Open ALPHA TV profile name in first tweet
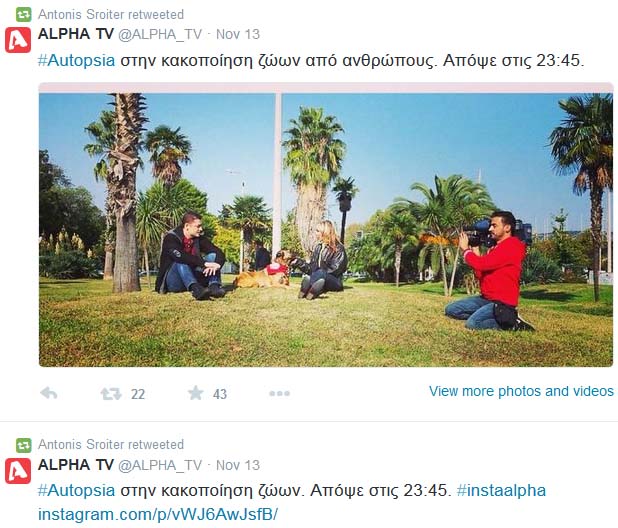Viewport: 618px width, 528px height. (x=76, y=34)
